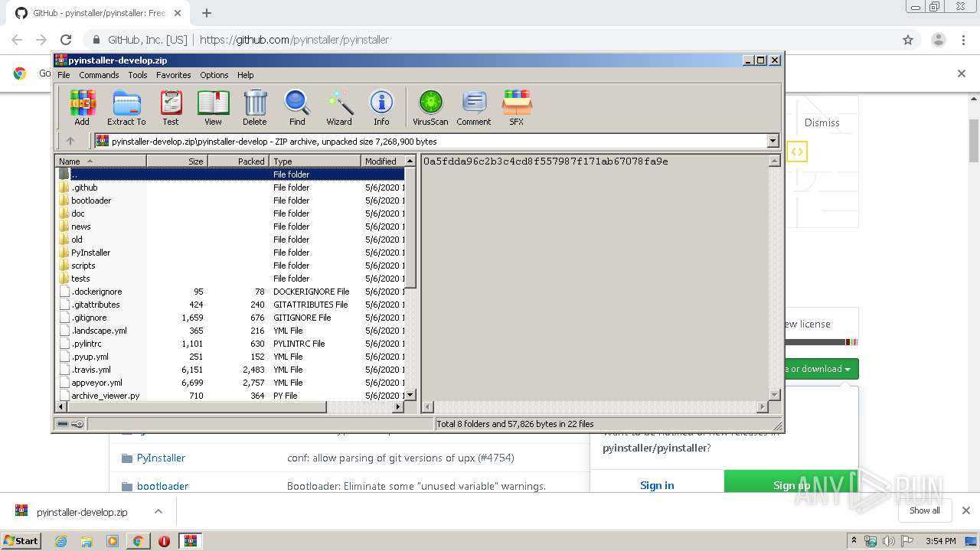
Task: Click the Find magnifier icon
Action: coord(297,108)
